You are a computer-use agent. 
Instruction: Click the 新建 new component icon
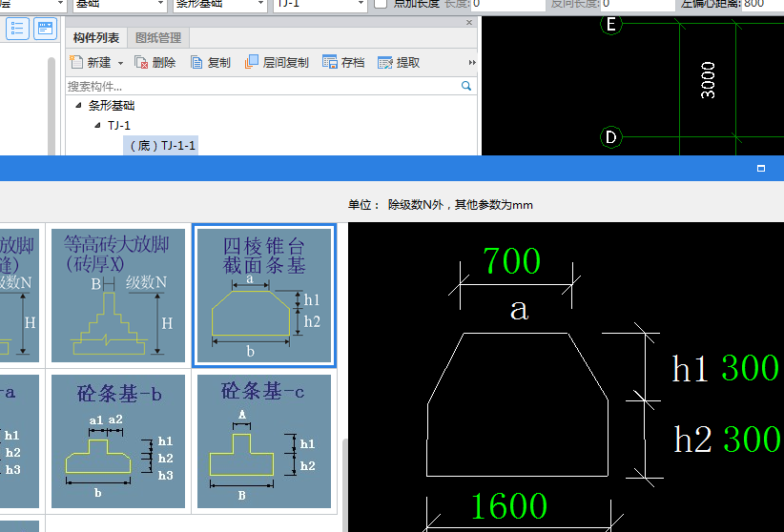coord(76,63)
